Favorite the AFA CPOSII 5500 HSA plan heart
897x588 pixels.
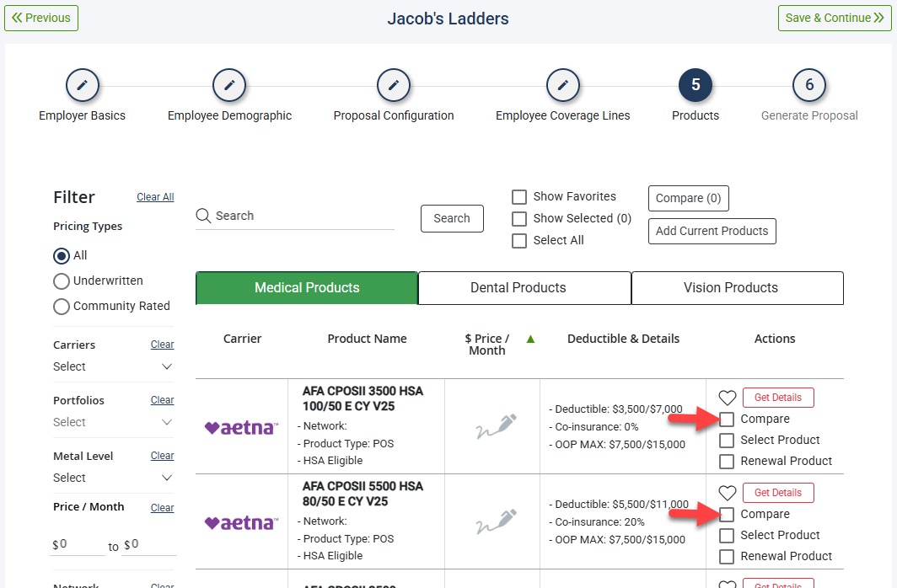pos(727,493)
